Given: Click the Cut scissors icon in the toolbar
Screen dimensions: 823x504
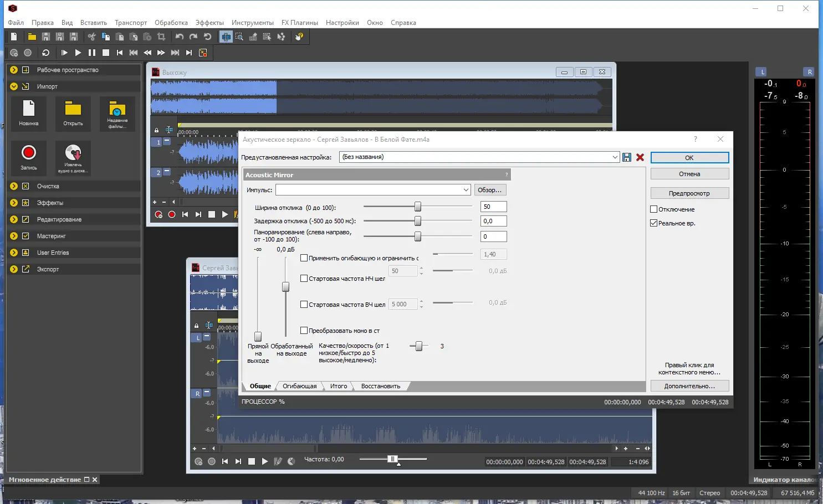Looking at the screenshot, I should (91, 37).
